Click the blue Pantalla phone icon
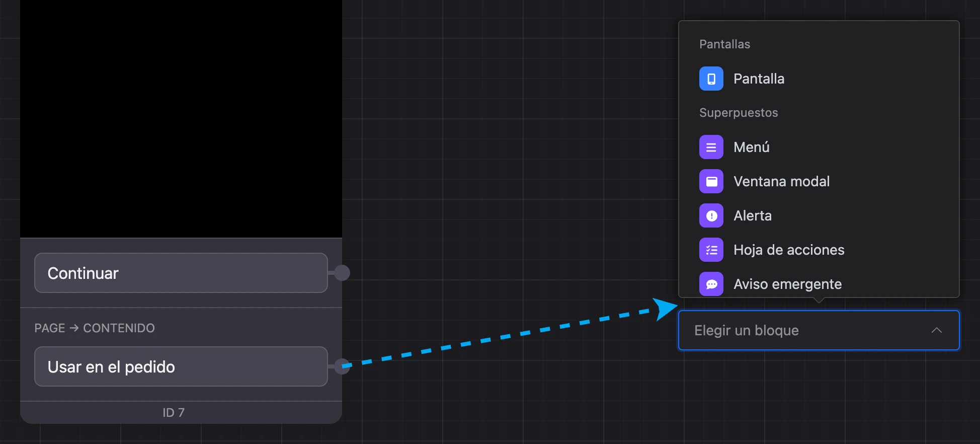This screenshot has width=980, height=444. pos(711,79)
